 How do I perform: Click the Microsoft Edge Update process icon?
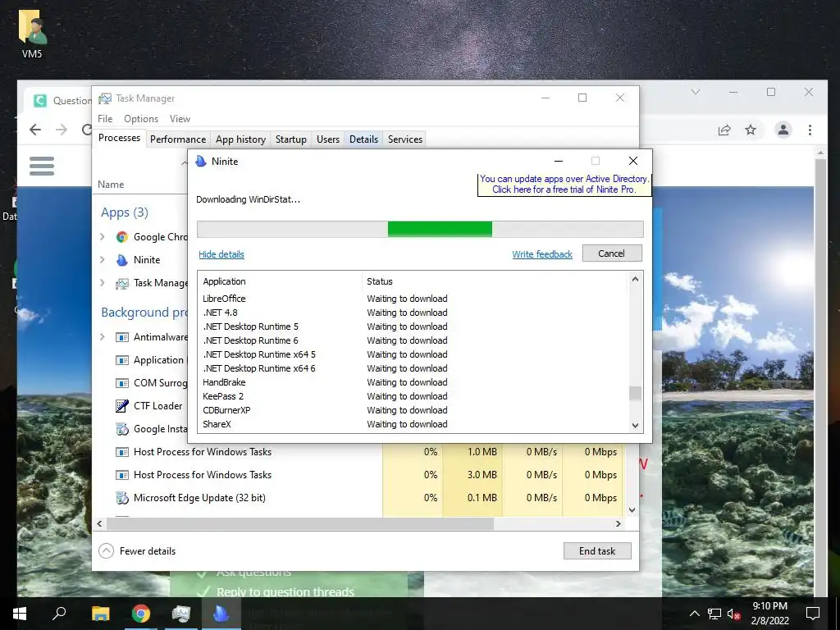[122, 498]
